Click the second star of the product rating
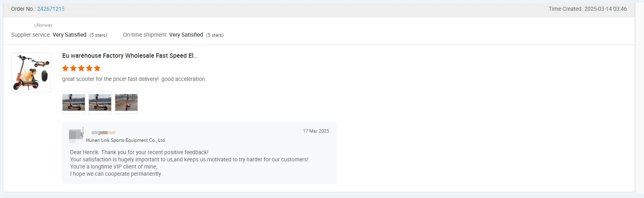644x198 pixels. tap(73, 68)
